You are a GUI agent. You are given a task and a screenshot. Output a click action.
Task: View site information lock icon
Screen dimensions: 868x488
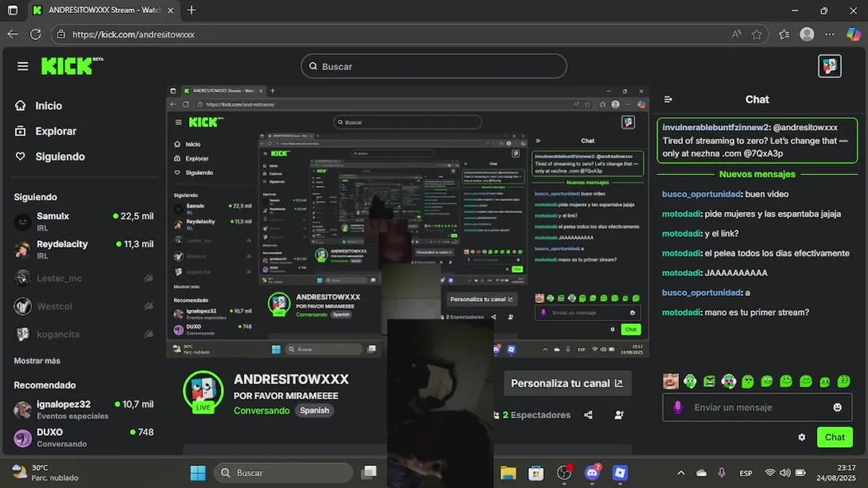(62, 34)
